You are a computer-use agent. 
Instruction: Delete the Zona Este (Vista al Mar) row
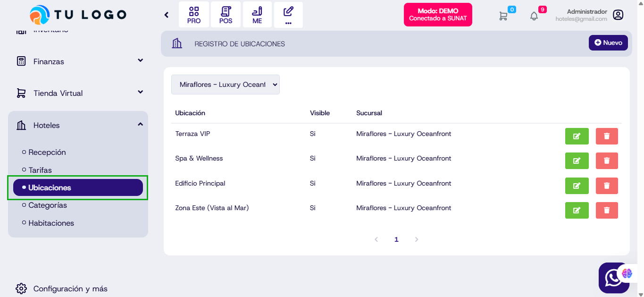607,210
